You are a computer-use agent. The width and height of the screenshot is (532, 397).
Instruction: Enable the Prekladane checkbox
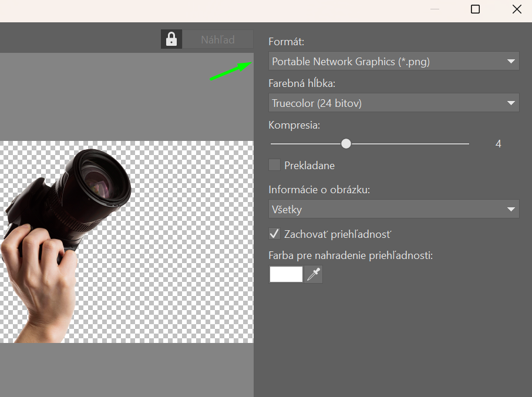point(274,165)
